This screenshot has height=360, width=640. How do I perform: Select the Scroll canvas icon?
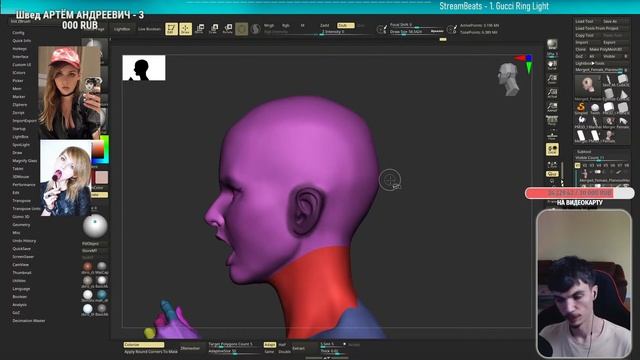tap(552, 66)
